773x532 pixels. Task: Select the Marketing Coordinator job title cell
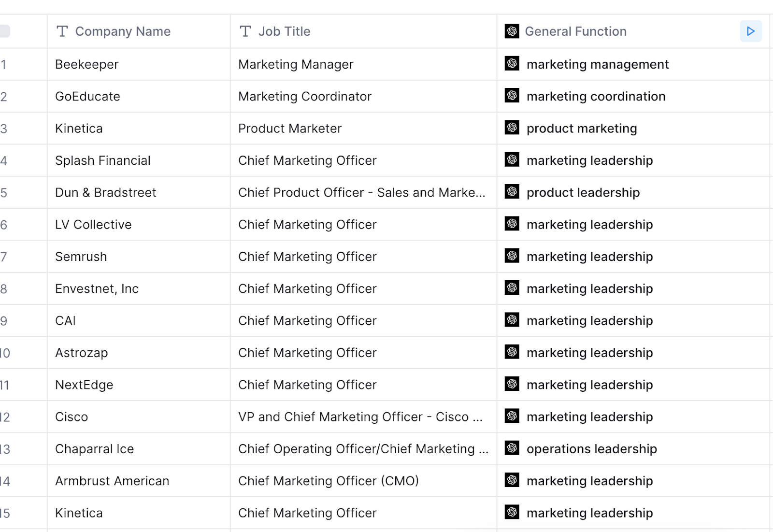coord(363,96)
